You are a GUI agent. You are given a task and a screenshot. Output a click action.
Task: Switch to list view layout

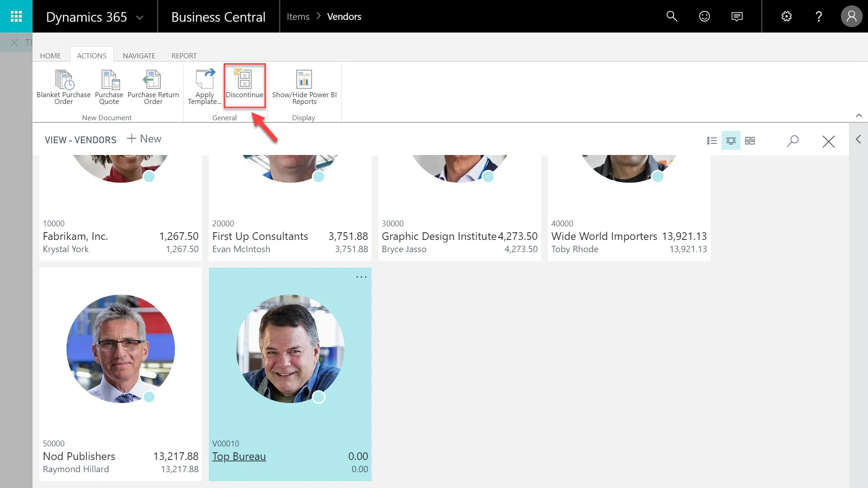[x=712, y=141]
